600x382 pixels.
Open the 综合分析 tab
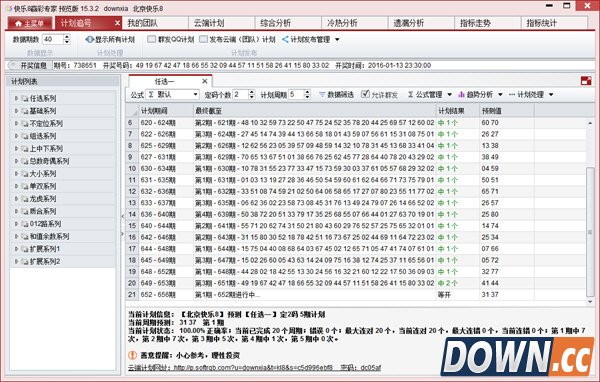(x=289, y=23)
